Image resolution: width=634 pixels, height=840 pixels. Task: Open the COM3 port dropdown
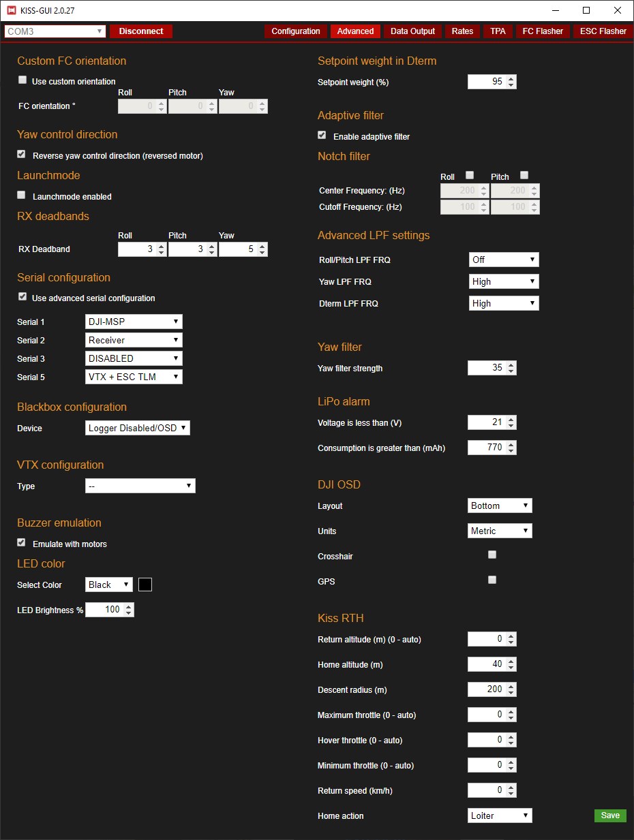(55, 31)
